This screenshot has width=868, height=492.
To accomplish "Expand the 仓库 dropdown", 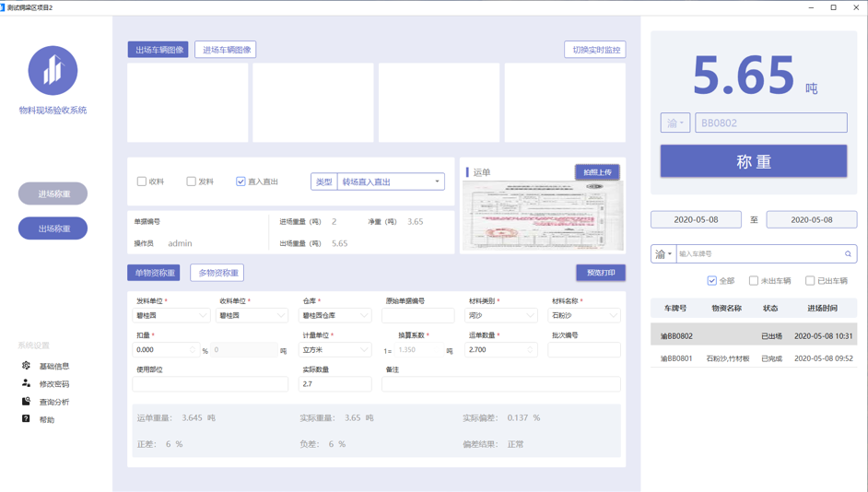I will (x=335, y=315).
